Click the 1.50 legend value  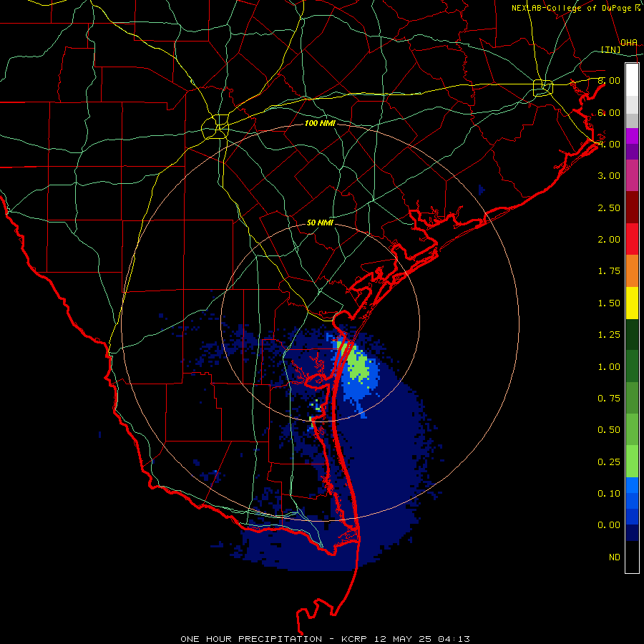tap(609, 303)
